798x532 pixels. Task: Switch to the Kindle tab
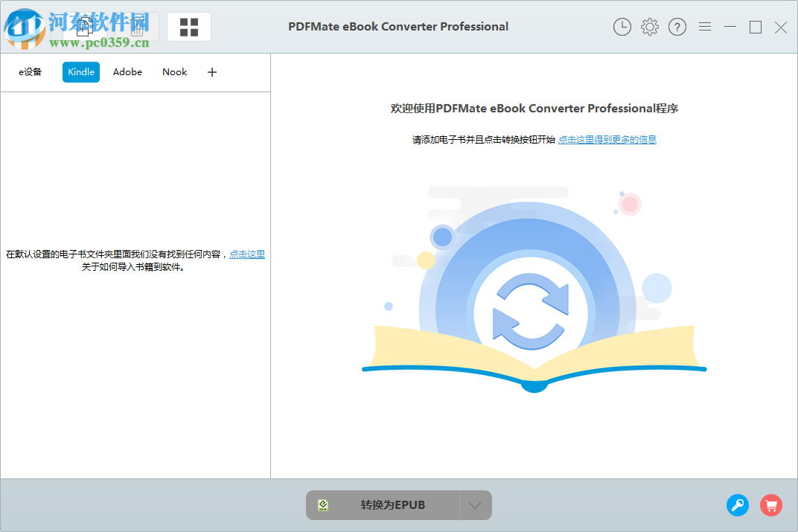[80, 71]
